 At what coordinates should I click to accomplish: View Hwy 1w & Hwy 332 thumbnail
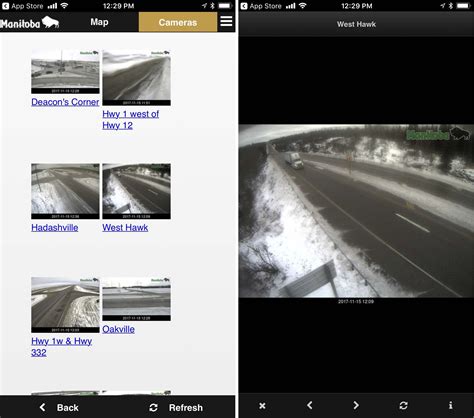tap(65, 305)
